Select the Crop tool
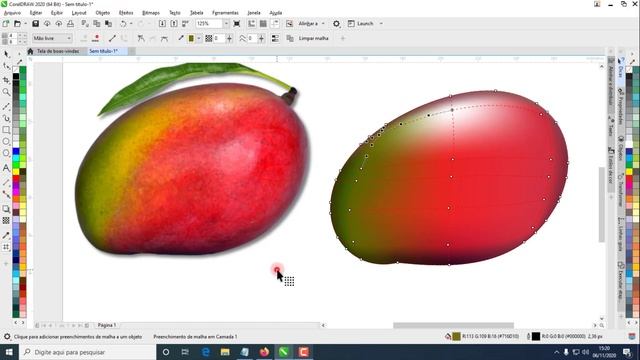 (x=6, y=80)
